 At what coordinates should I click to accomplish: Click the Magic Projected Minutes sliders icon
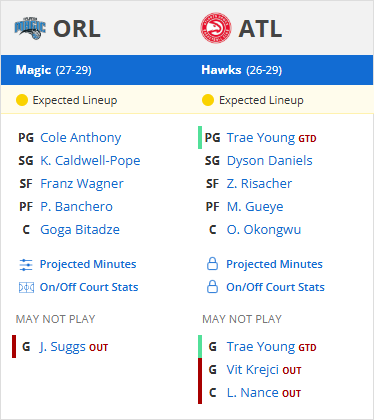[26, 265]
